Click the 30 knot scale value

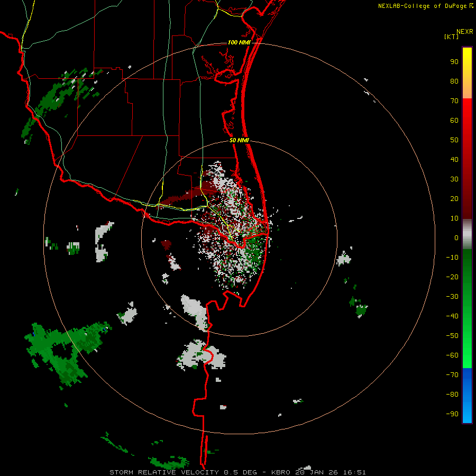(x=454, y=179)
